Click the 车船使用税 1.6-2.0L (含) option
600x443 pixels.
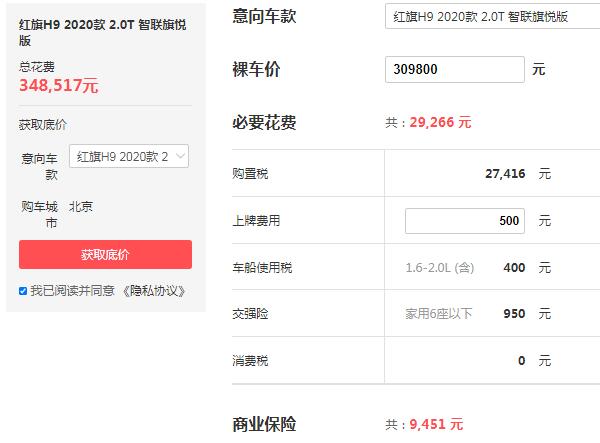[x=440, y=267]
